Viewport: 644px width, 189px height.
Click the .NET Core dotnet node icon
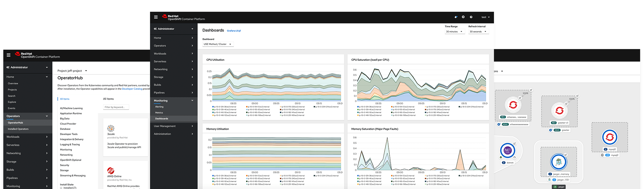(x=508, y=150)
